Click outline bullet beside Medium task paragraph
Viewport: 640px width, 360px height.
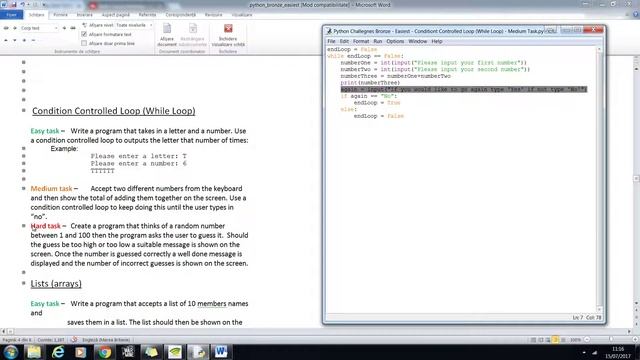click(x=24, y=188)
